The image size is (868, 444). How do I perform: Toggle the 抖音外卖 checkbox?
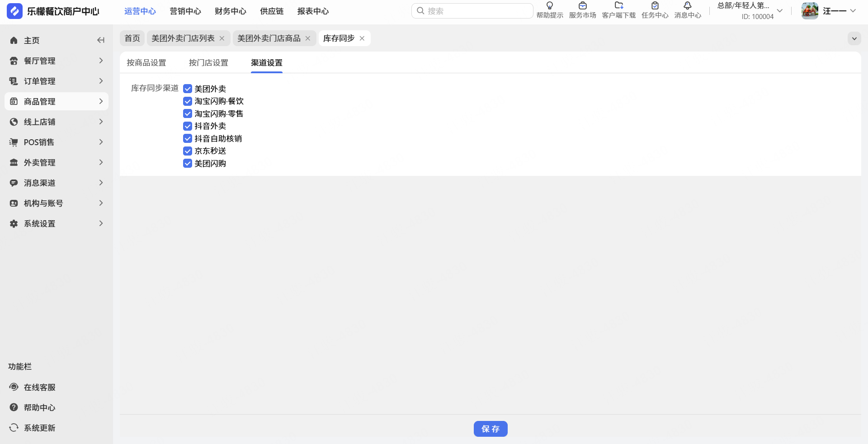(188, 126)
